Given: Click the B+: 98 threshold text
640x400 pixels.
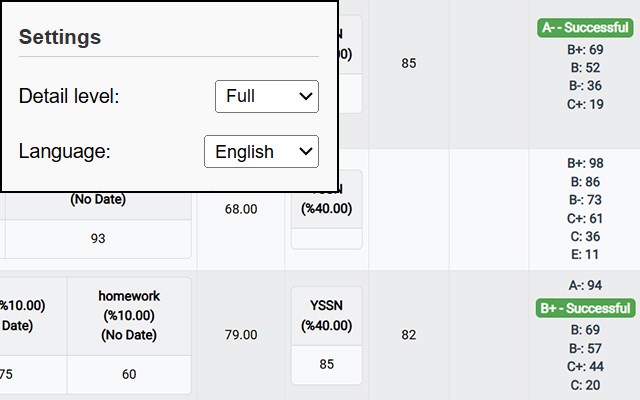Looking at the screenshot, I should click(585, 163).
